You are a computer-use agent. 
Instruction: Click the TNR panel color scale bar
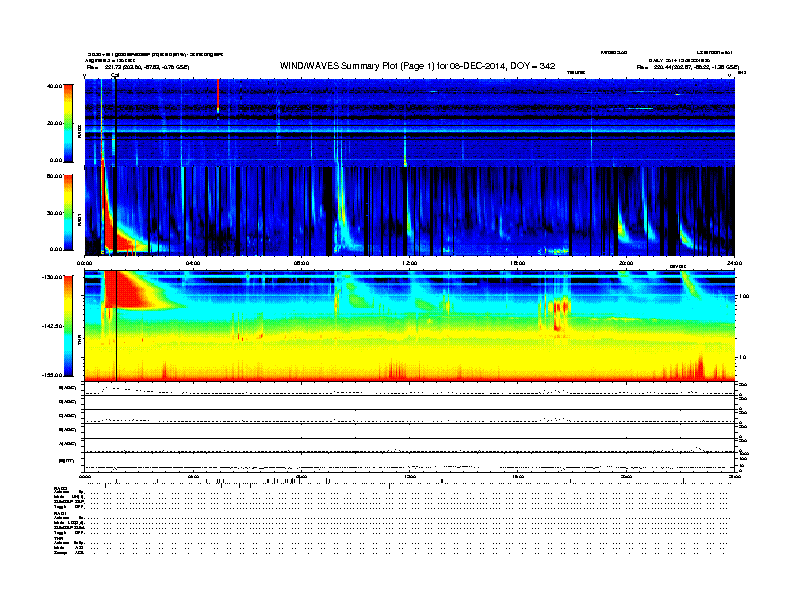coord(68,326)
